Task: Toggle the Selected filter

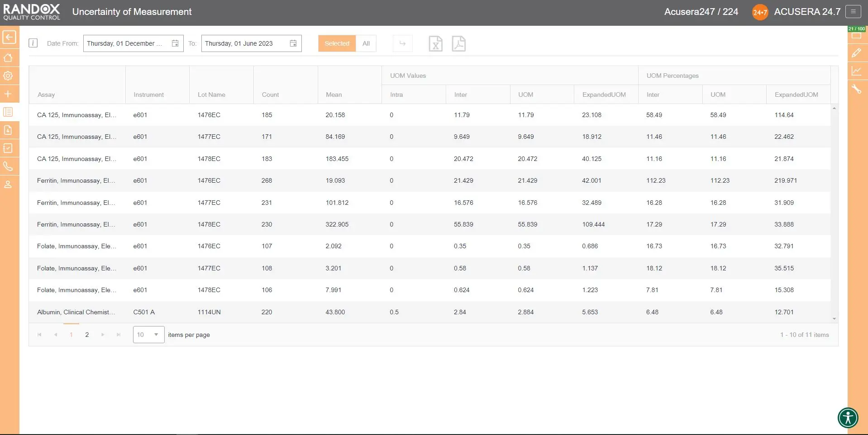Action: [337, 43]
